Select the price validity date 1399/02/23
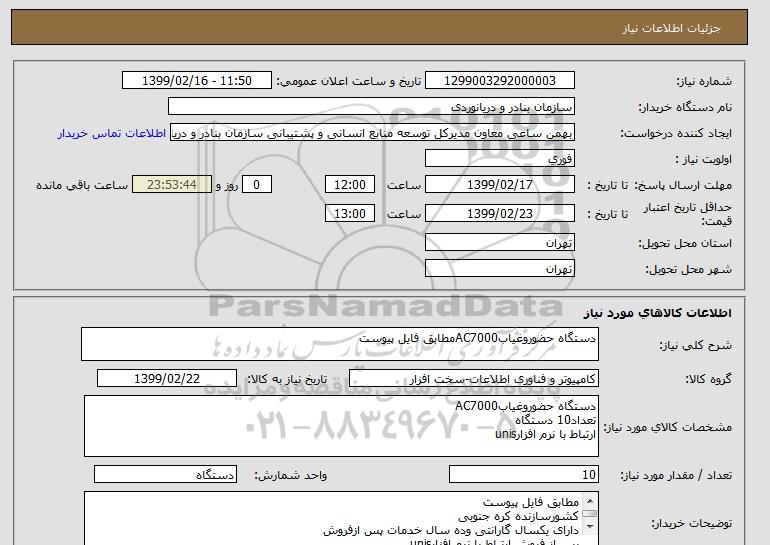Viewport: 770px width, 545px height. (499, 214)
